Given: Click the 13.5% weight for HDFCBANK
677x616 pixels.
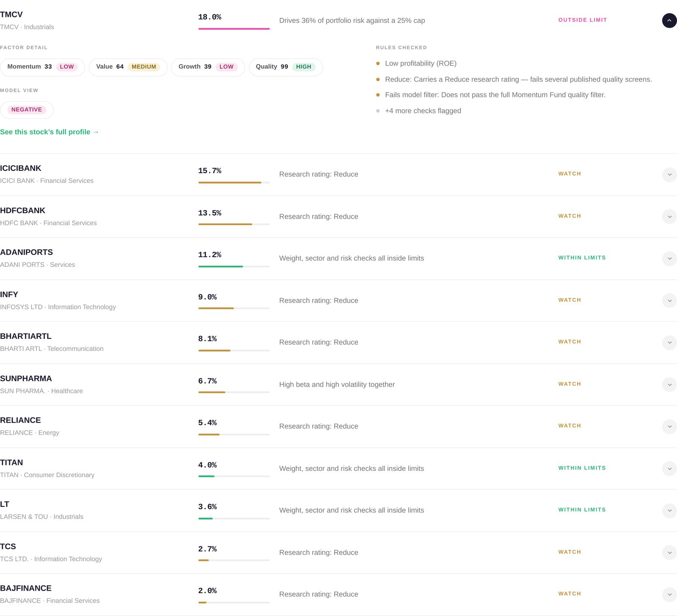Looking at the screenshot, I should pyautogui.click(x=210, y=213).
